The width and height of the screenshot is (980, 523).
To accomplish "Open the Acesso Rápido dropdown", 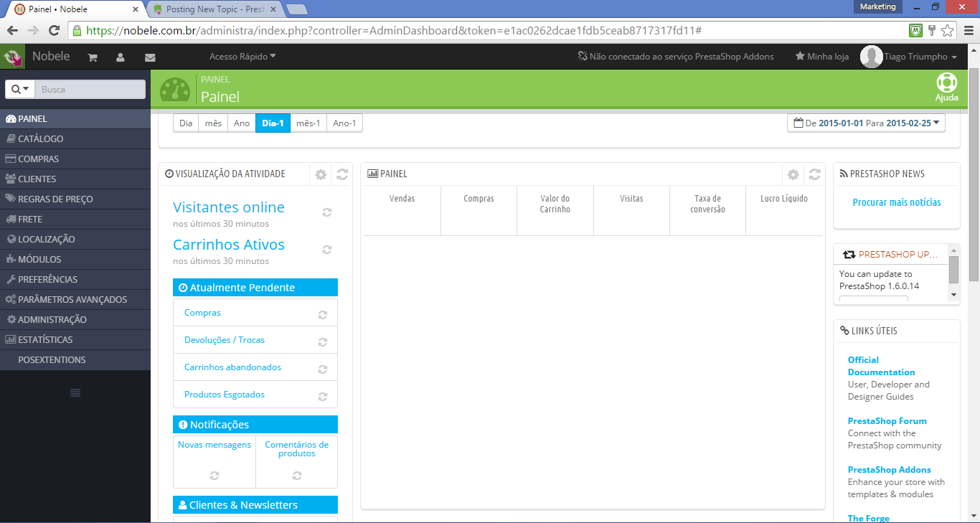I will coord(242,57).
